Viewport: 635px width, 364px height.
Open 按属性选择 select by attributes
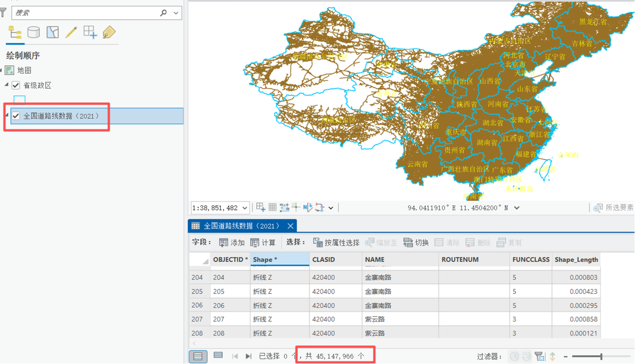coord(336,243)
